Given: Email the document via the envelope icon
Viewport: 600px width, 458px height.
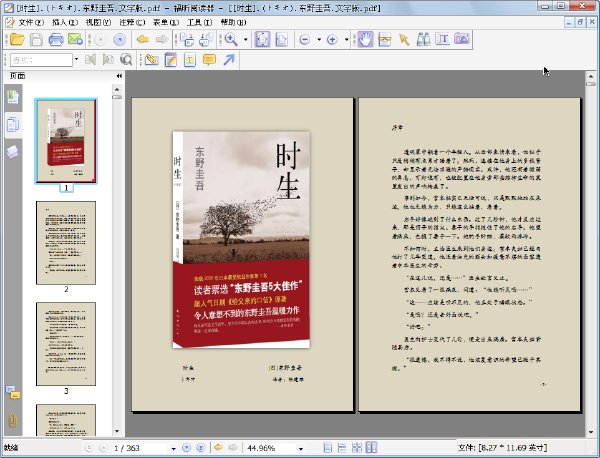Looking at the screenshot, I should coord(75,39).
